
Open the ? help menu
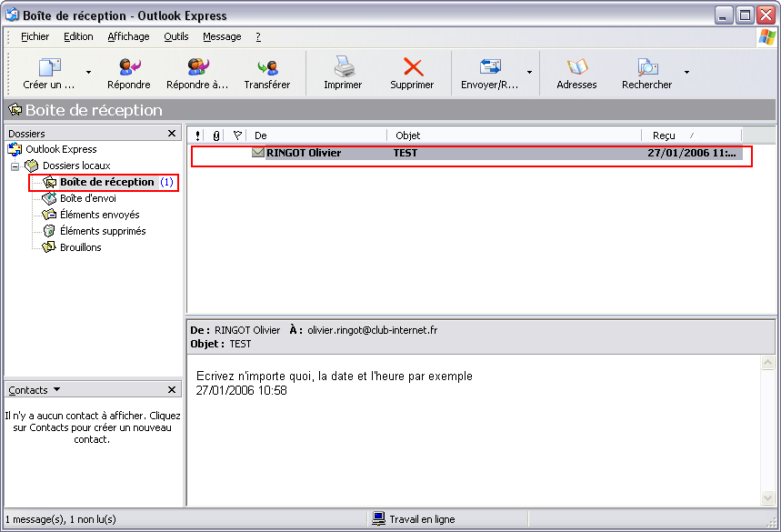(x=258, y=36)
